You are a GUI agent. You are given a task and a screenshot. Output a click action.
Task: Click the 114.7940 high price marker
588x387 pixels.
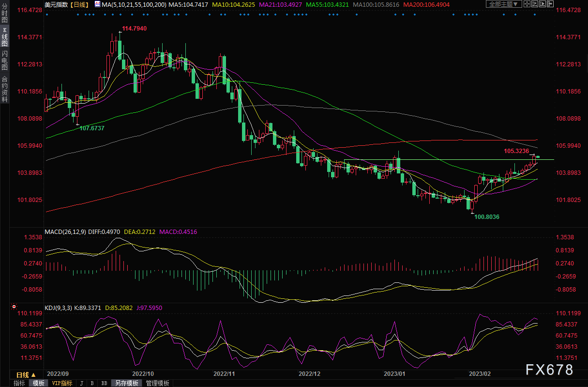point(134,29)
